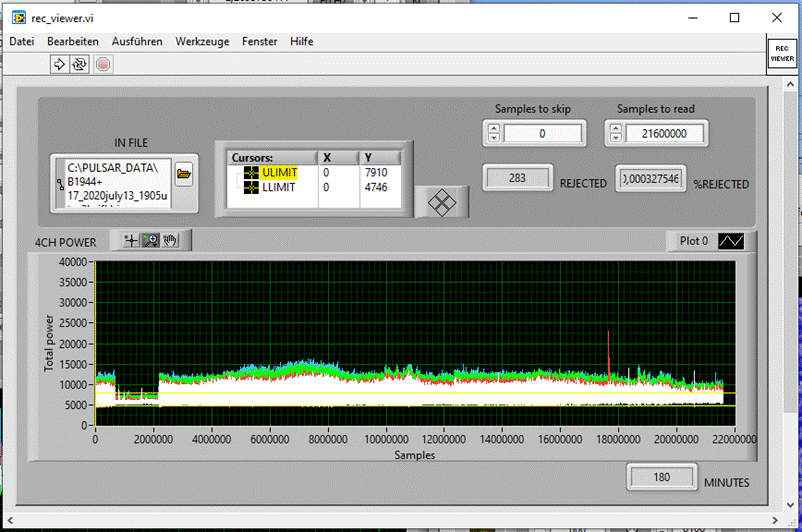Viewport: 802px width, 532px height.
Task: Click the red Abort Execution button
Action: tap(103, 64)
